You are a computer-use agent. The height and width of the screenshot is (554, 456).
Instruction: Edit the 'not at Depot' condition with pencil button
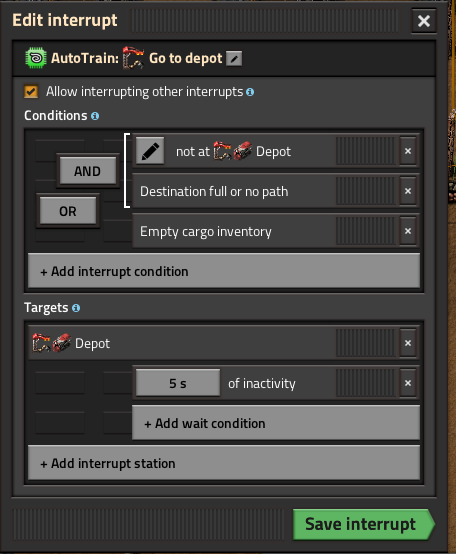point(150,151)
